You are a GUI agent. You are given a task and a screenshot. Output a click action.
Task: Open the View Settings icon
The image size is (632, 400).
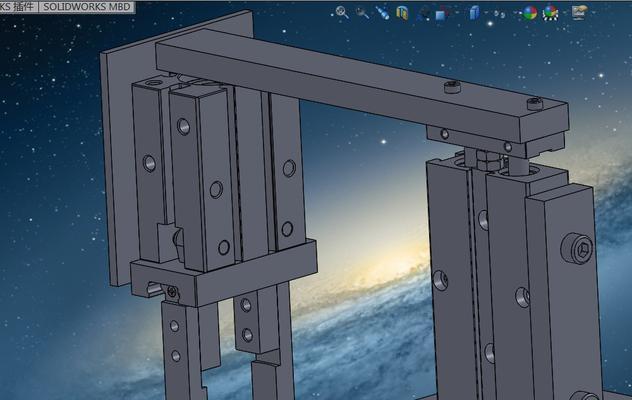[579, 12]
